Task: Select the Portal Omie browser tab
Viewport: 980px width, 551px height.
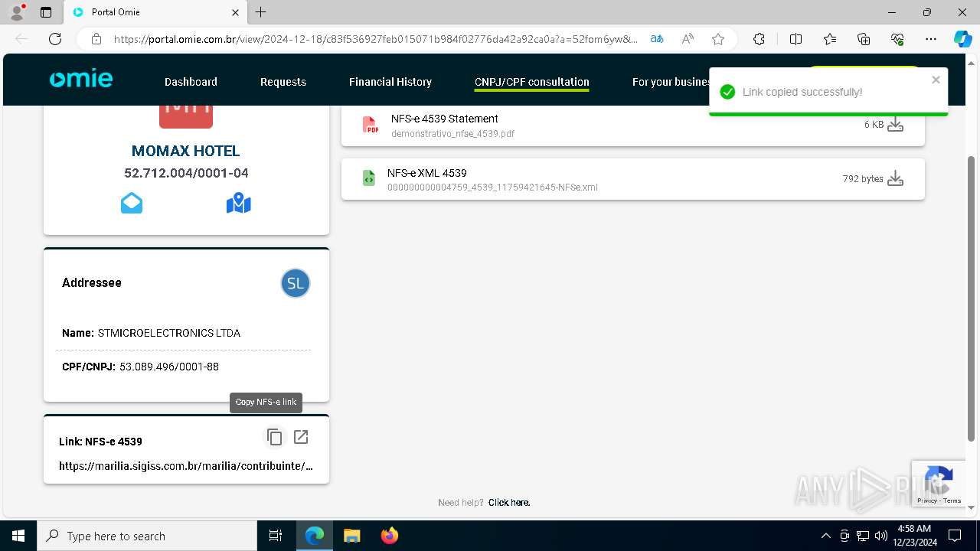Action: click(155, 12)
